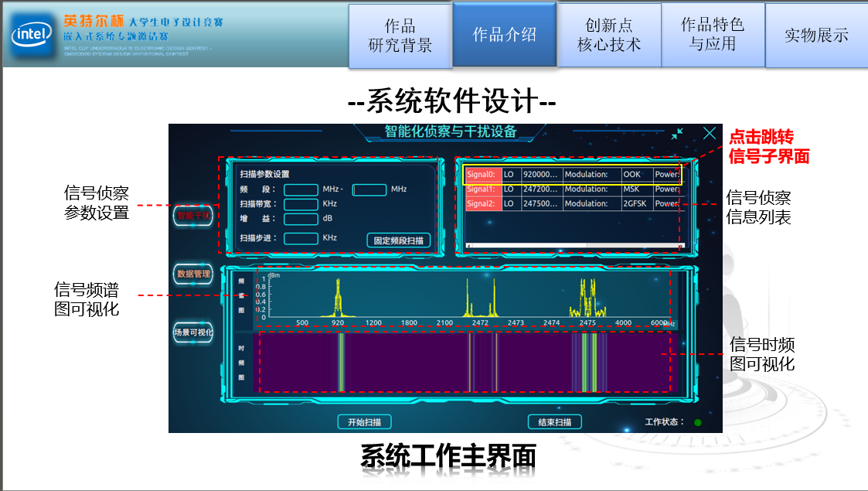Open the 场景可视化 side button
868x491 pixels.
(x=193, y=332)
